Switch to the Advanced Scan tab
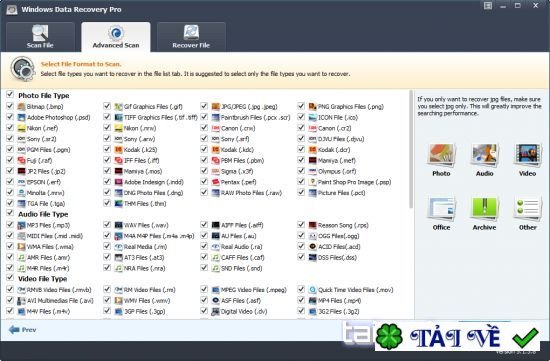Screen dimensions: 550x361 [116, 37]
